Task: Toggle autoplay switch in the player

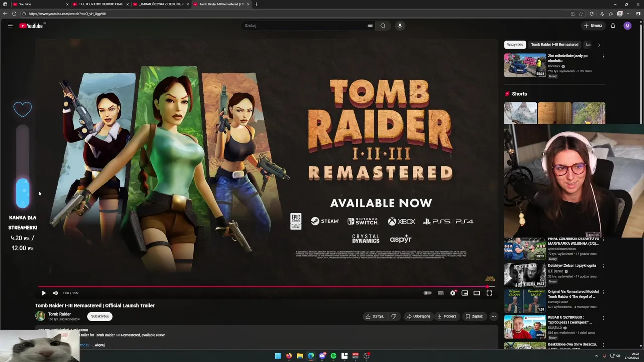Action: [x=427, y=293]
